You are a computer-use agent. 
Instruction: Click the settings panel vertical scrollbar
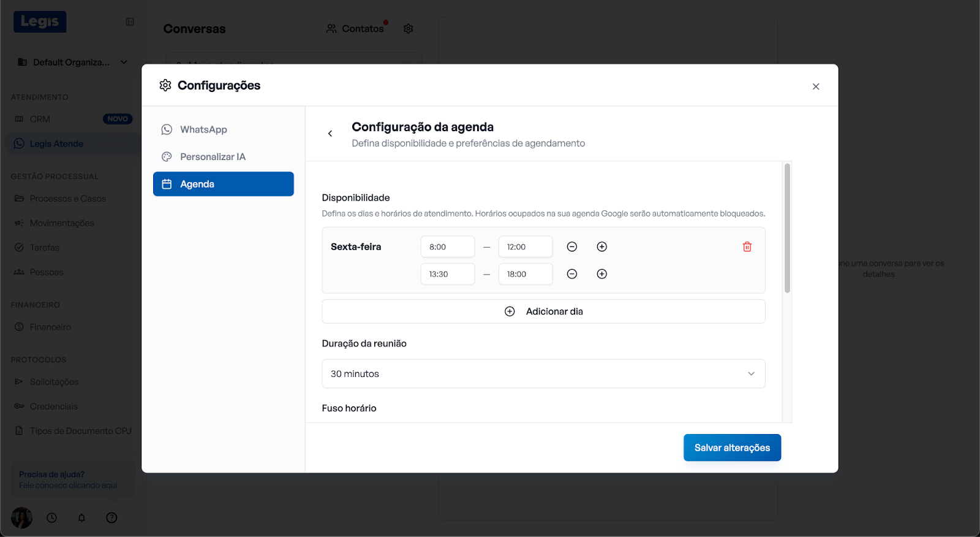(787, 228)
